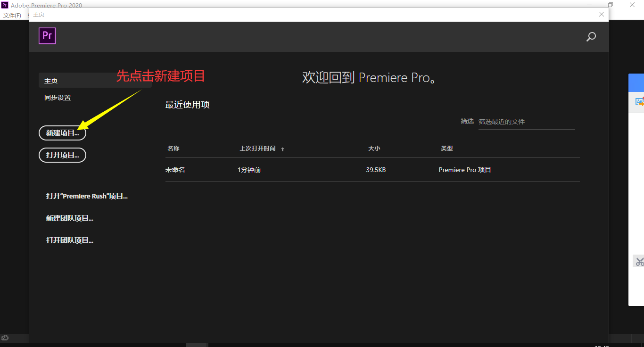This screenshot has height=347, width=644.
Task: Click the 39.5KB size cell
Action: 376,170
